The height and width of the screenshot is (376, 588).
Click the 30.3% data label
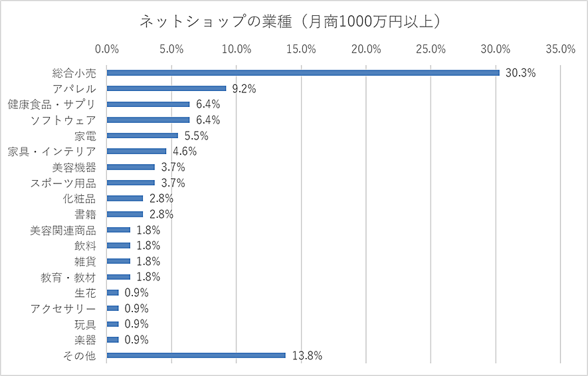(x=520, y=73)
